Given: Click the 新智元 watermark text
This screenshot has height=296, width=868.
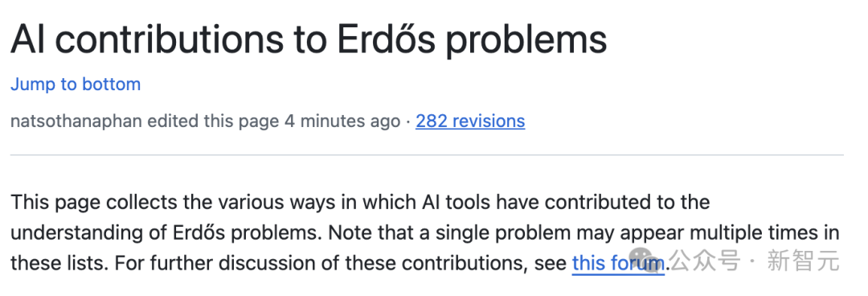Looking at the screenshot, I should (x=803, y=260).
